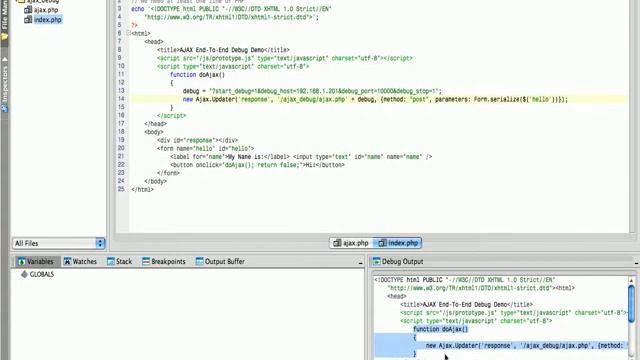640x360 pixels.
Task: Click the <body> tag on line 18
Action: [x=154, y=132]
